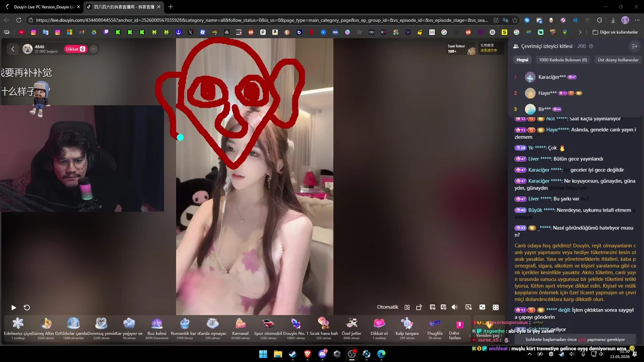Choose the Kalp tavşanı gift
This screenshot has width=644, height=362.
click(x=407, y=328)
